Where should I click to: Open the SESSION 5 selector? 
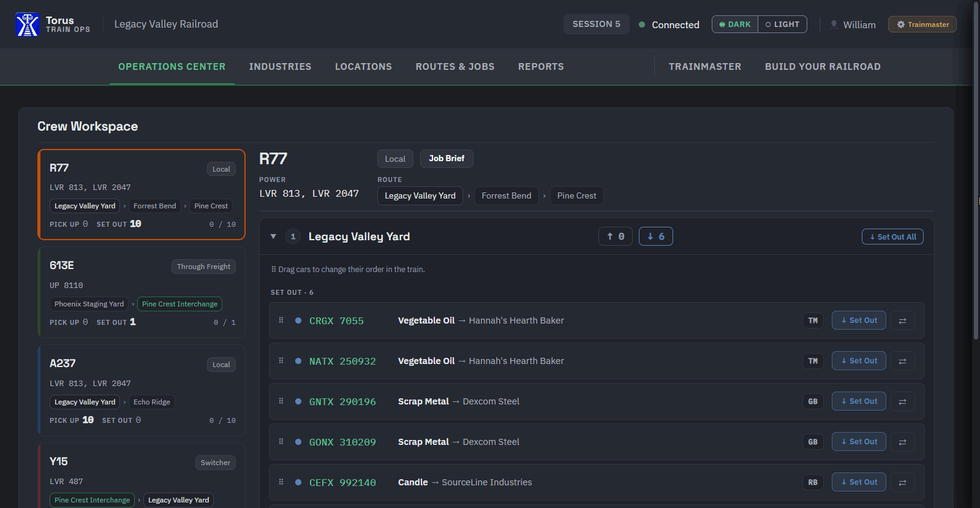(x=596, y=24)
